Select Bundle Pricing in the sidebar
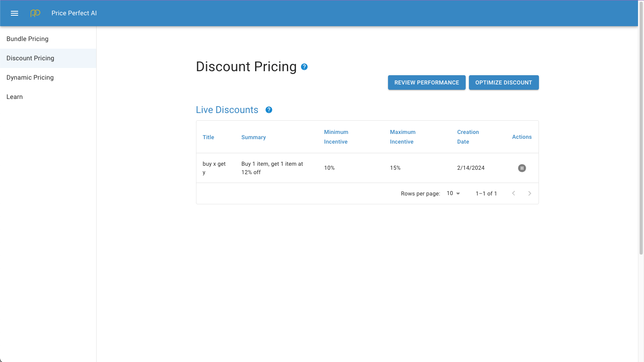 tap(27, 39)
